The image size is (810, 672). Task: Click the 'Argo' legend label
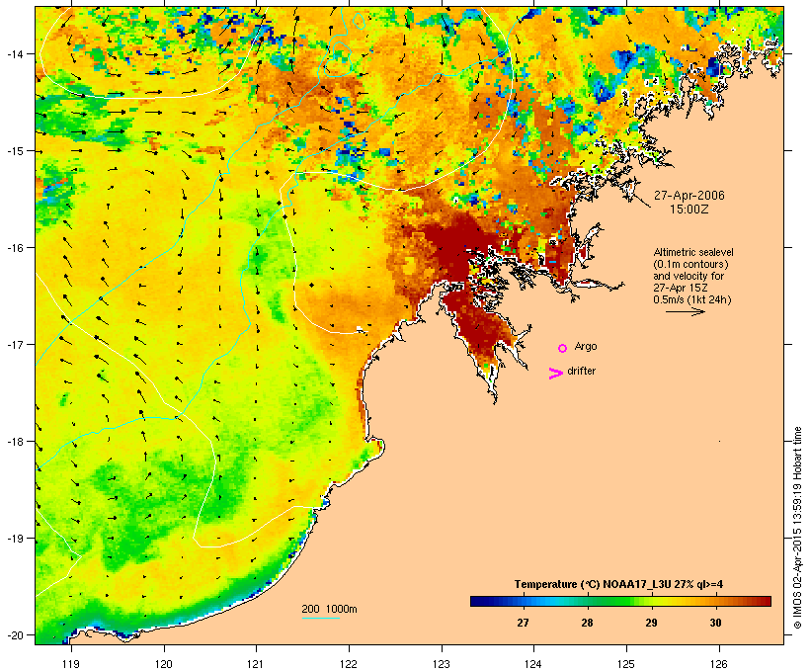pos(586,346)
